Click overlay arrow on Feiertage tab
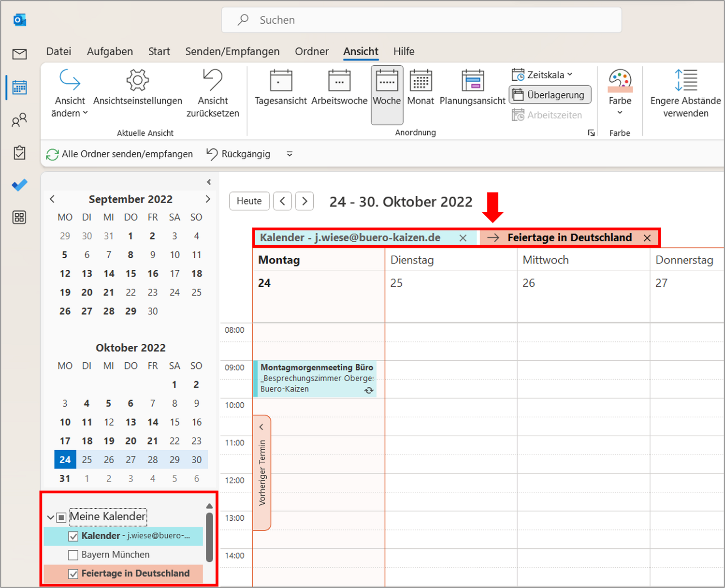 [493, 238]
